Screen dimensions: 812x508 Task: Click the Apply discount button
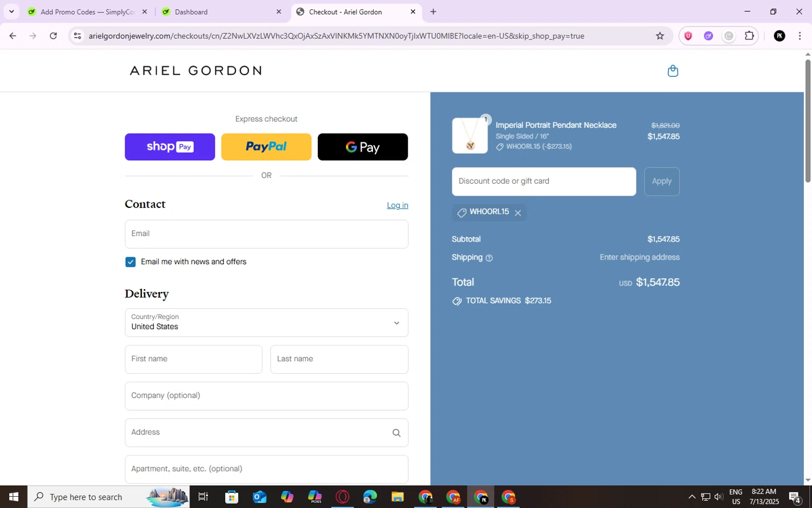[x=662, y=181]
